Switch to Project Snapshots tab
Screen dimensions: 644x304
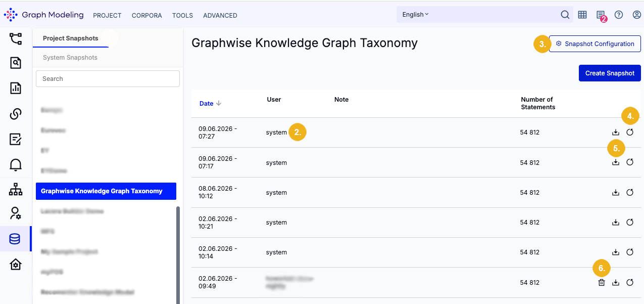pyautogui.click(x=71, y=38)
